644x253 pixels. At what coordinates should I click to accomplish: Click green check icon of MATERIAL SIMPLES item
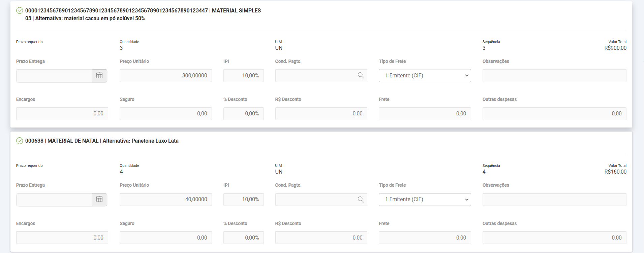click(20, 11)
